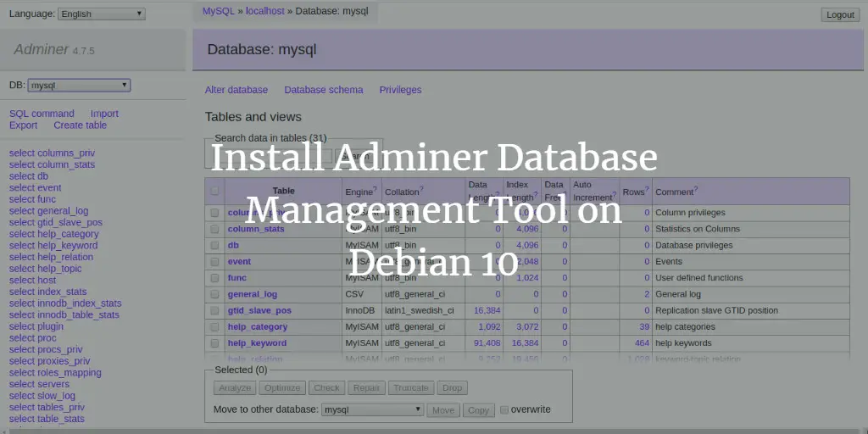Click the help question mark beside Engine
Viewport: 868px width, 434px height.
tap(375, 189)
